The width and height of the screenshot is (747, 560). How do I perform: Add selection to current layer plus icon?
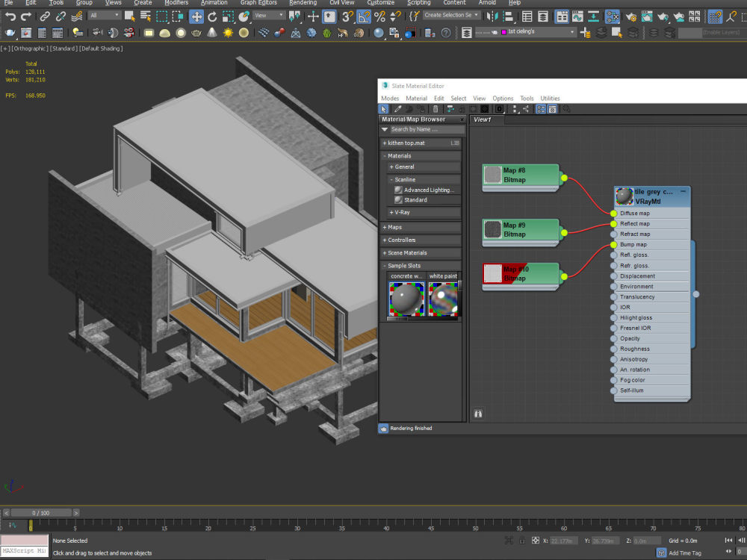pos(586,33)
